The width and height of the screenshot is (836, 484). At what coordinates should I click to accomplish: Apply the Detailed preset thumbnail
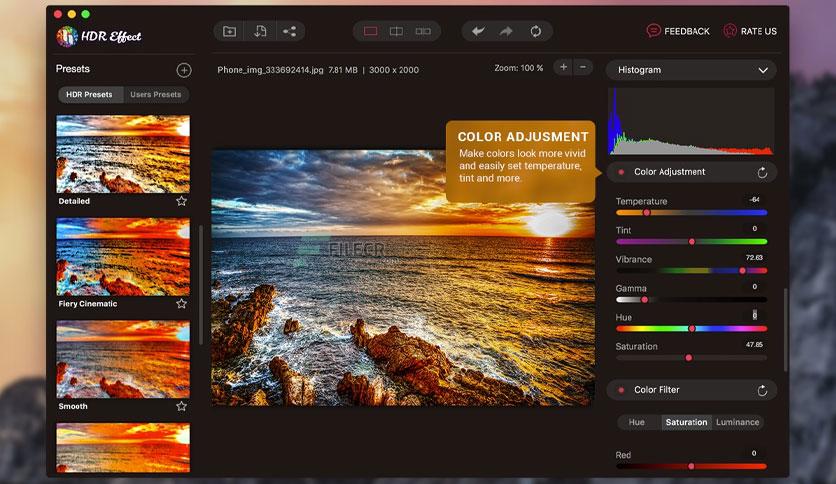[123, 154]
